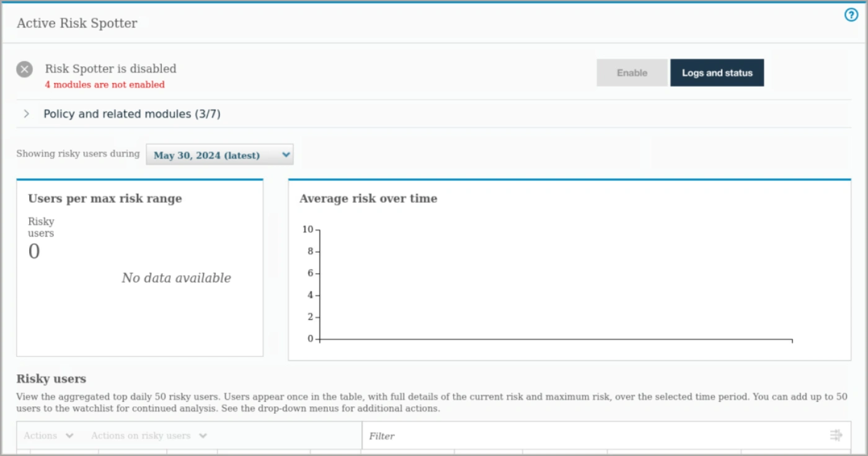
Task: Click the Active Risk Spotter title
Action: [77, 24]
